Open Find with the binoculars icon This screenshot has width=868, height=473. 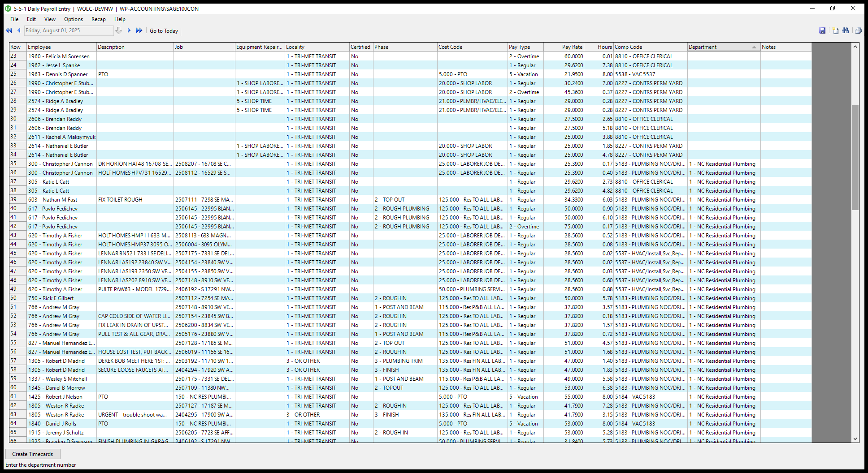pyautogui.click(x=846, y=30)
